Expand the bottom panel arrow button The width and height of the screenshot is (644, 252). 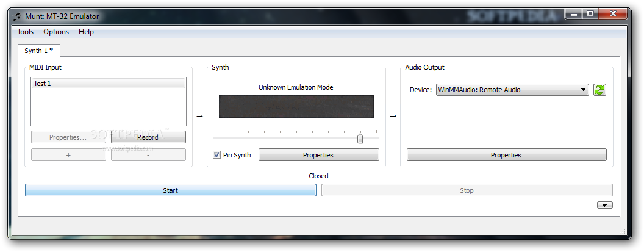coord(604,205)
